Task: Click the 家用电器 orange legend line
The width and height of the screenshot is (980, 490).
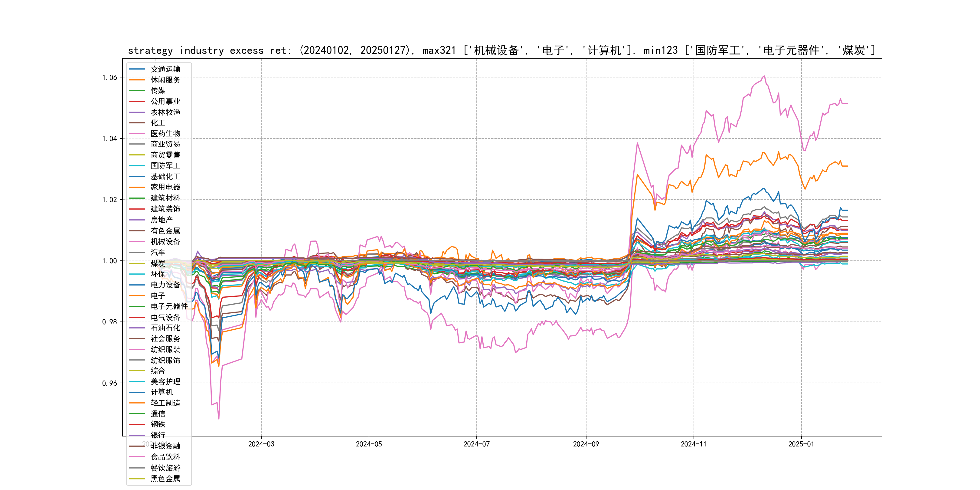Action: pyautogui.click(x=137, y=187)
